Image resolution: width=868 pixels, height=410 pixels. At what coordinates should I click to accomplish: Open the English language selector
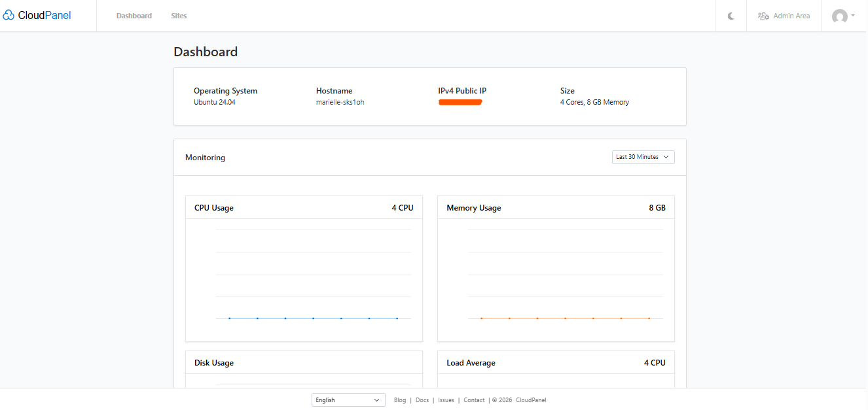348,400
